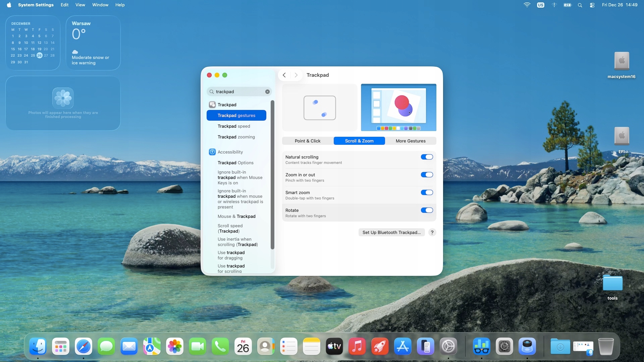Open the View menu

pos(80,5)
